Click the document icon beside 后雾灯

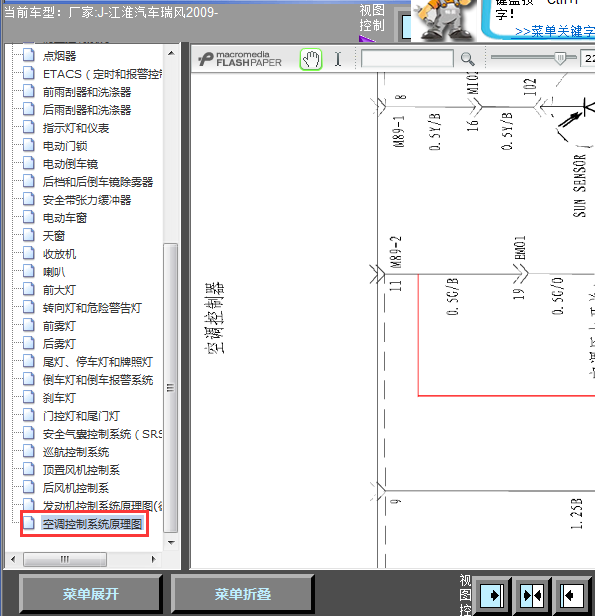click(29, 343)
